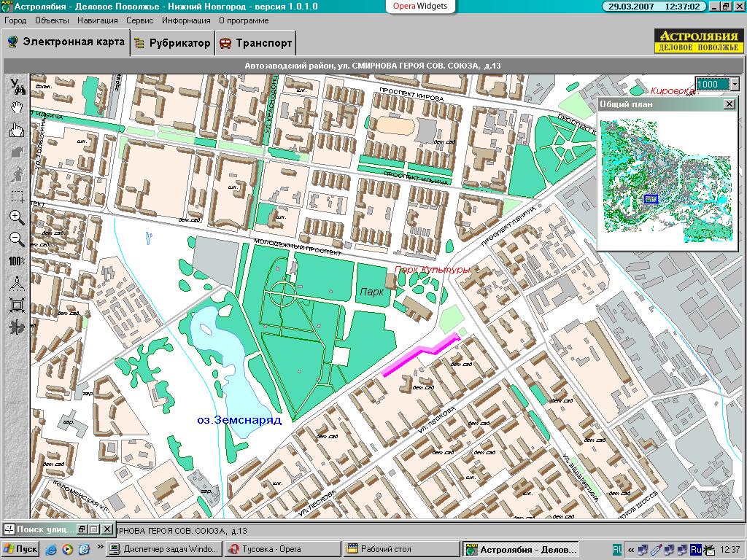Open the Информация menu

pyautogui.click(x=186, y=20)
